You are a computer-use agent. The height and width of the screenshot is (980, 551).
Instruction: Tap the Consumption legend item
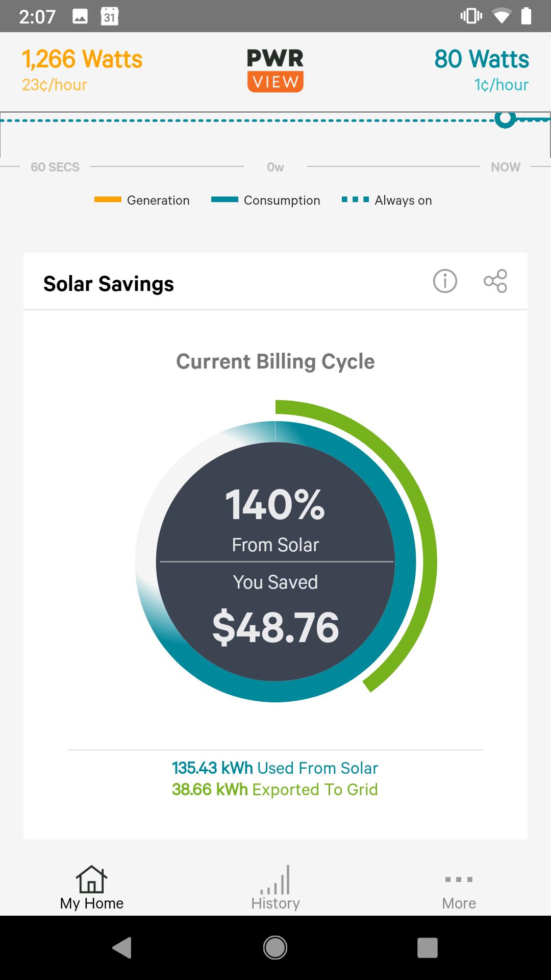266,200
